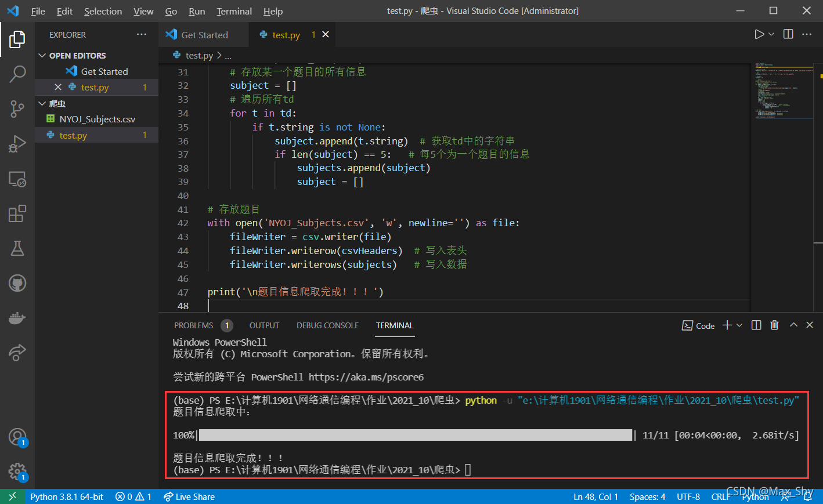This screenshot has width=823, height=504.
Task: Split the editor to the right
Action: [x=788, y=34]
